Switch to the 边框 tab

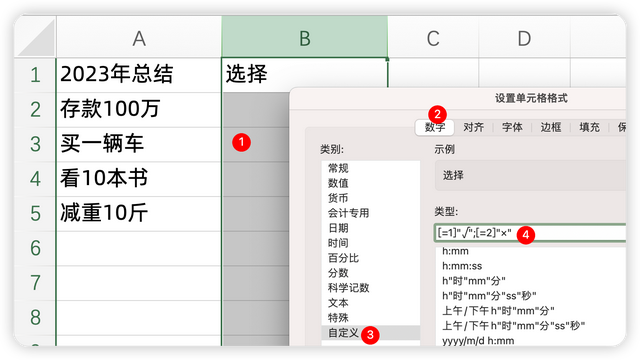pyautogui.click(x=551, y=127)
